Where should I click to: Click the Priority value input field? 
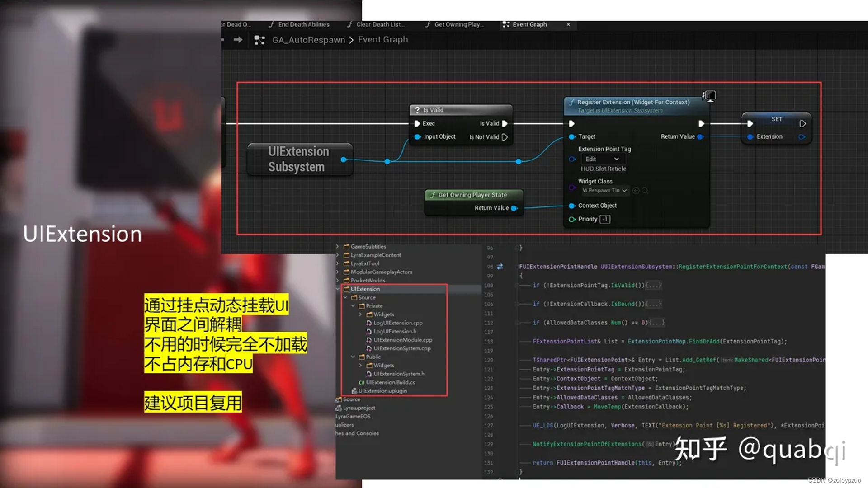point(605,219)
